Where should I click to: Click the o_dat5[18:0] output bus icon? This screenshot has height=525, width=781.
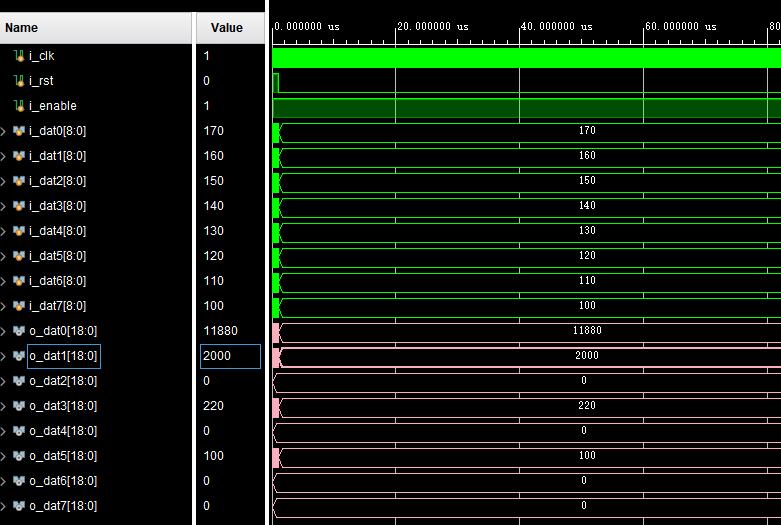pos(19,455)
